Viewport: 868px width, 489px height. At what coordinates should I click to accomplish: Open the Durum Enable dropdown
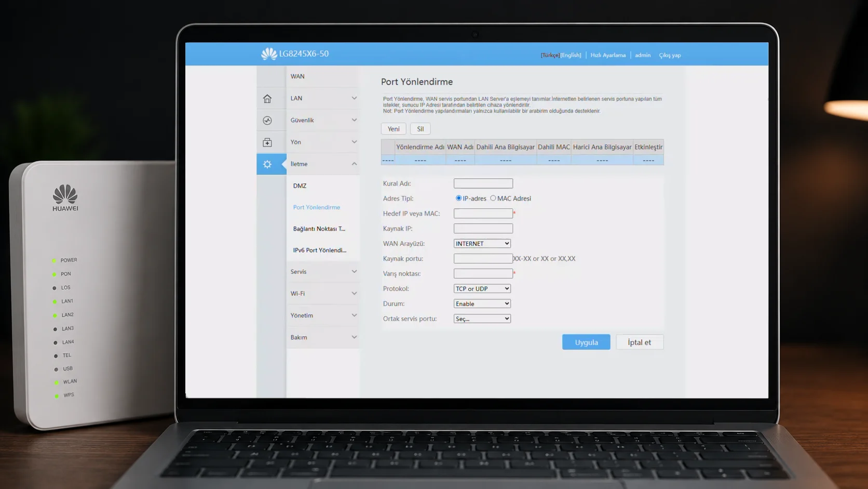tap(482, 303)
